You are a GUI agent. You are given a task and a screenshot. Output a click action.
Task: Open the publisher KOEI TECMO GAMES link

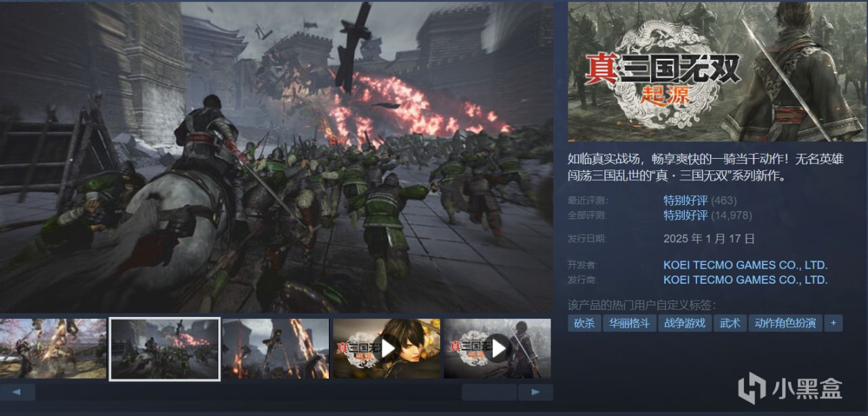(745, 280)
